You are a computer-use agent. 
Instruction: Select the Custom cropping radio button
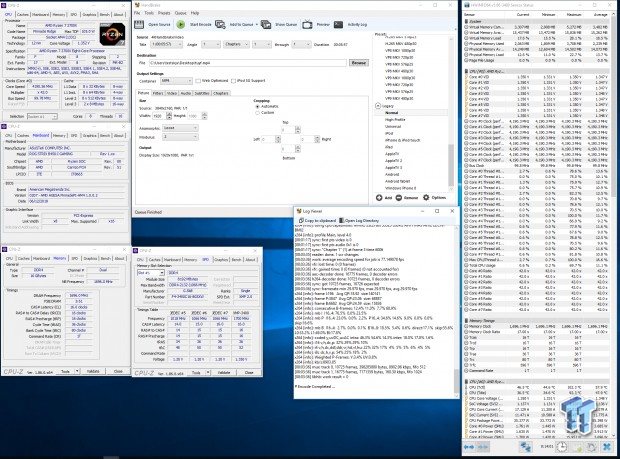(x=257, y=113)
